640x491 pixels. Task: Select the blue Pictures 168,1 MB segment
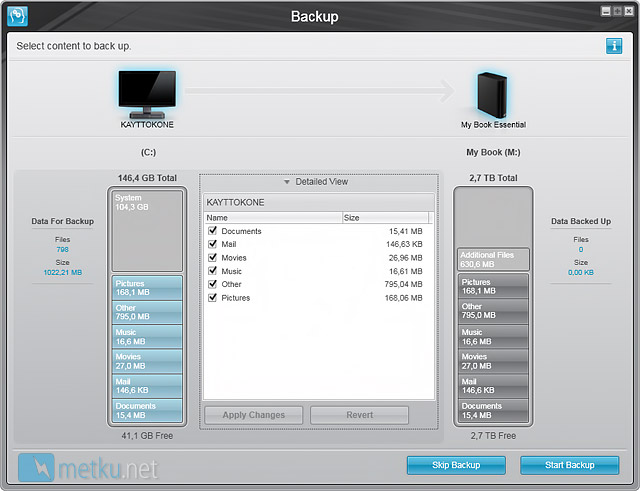click(147, 288)
